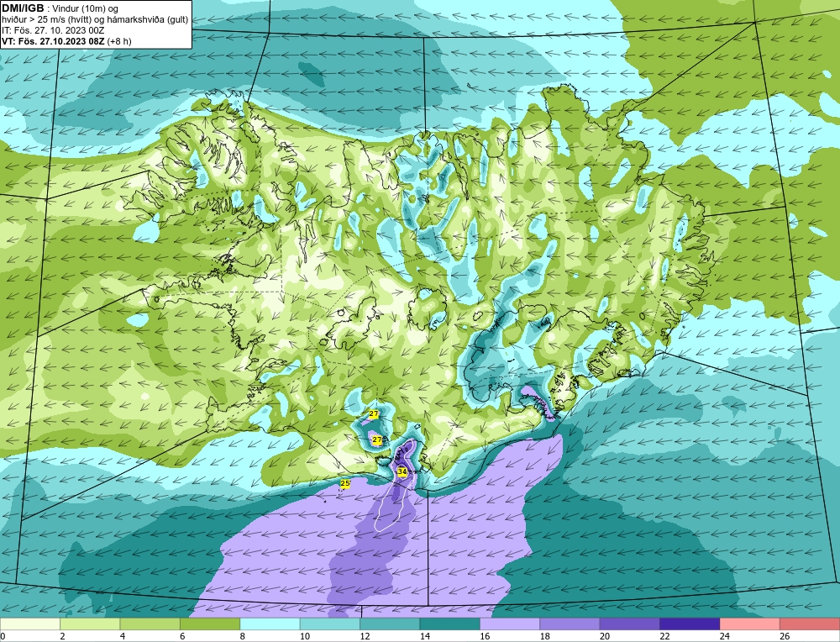Click the legend scale value 4
The height and width of the screenshot is (642, 840).
123,636
